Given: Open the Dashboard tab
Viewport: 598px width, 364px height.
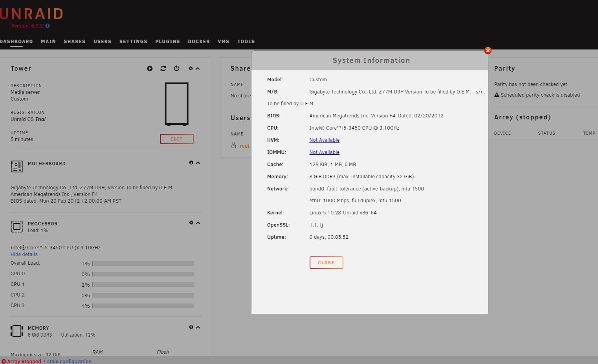Looking at the screenshot, I should 16,42.
